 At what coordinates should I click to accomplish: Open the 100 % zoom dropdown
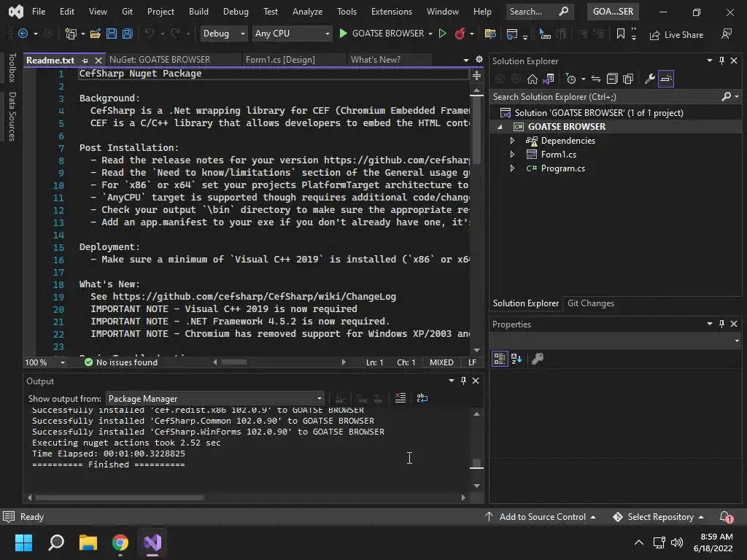(45, 362)
